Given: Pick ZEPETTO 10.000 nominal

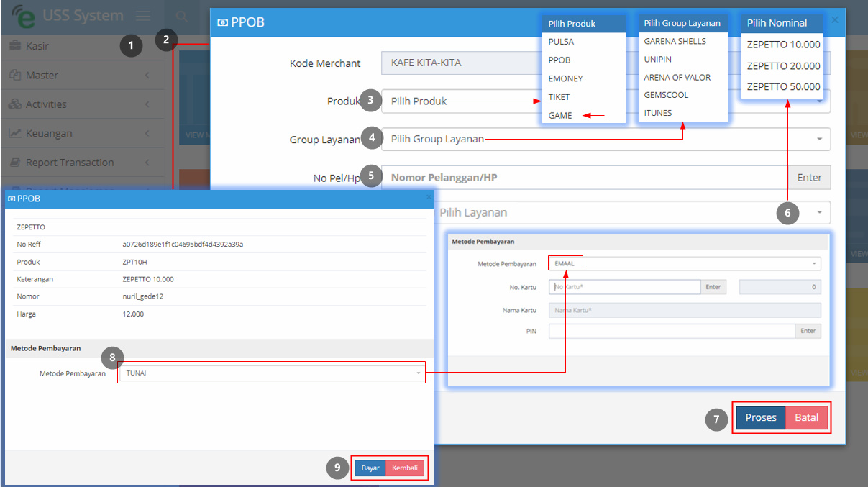Looking at the screenshot, I should click(x=783, y=45).
